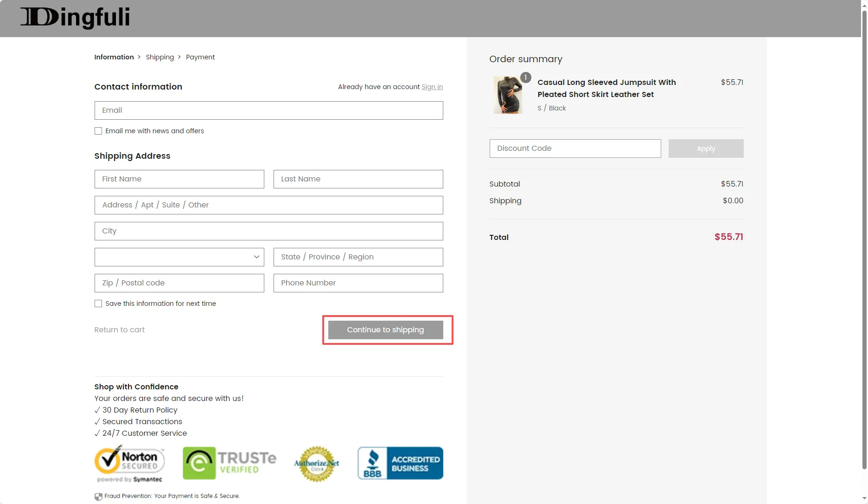This screenshot has height=504, width=868.
Task: Open the jumpsuit product thumbnail
Action: click(508, 95)
